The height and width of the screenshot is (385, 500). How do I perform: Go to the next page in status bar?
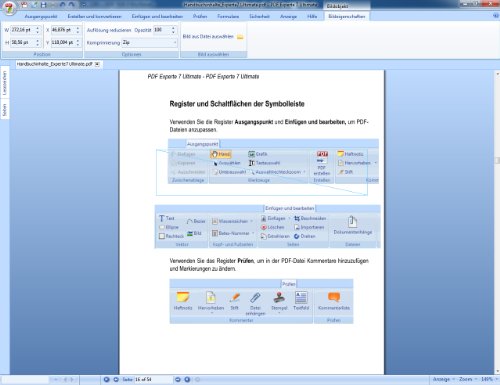[x=178, y=379]
